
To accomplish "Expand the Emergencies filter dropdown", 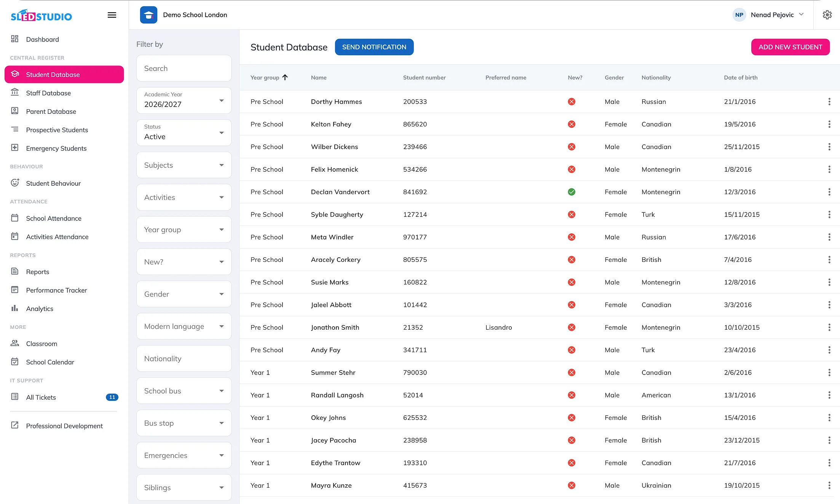I will tap(184, 455).
